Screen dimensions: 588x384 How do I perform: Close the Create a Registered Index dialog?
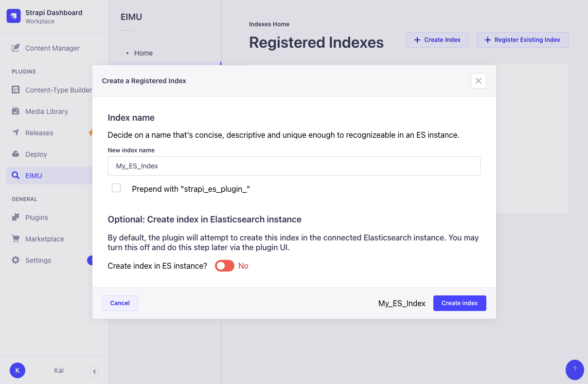pos(478,81)
